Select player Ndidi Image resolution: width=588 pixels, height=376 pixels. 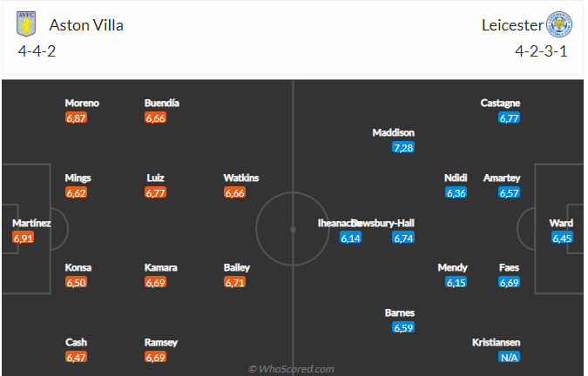[x=456, y=178]
